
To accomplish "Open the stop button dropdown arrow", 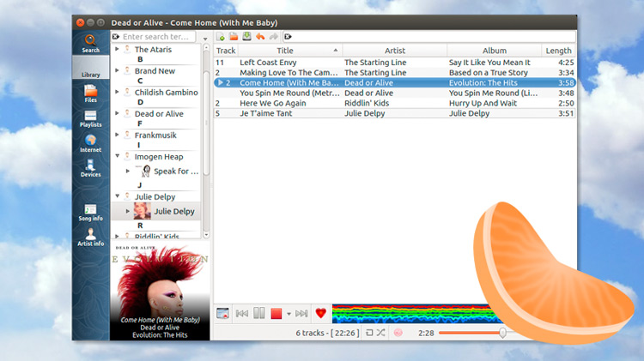I will click(x=289, y=314).
